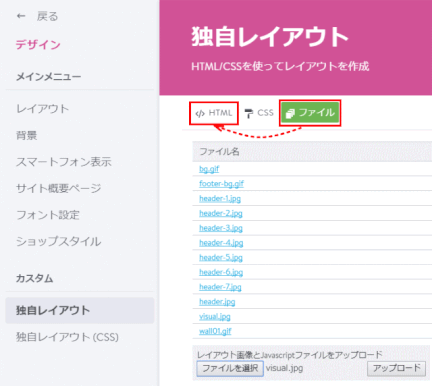The height and width of the screenshot is (386, 432).
Task: Open the header-3.jpg file link
Action: coord(221,228)
